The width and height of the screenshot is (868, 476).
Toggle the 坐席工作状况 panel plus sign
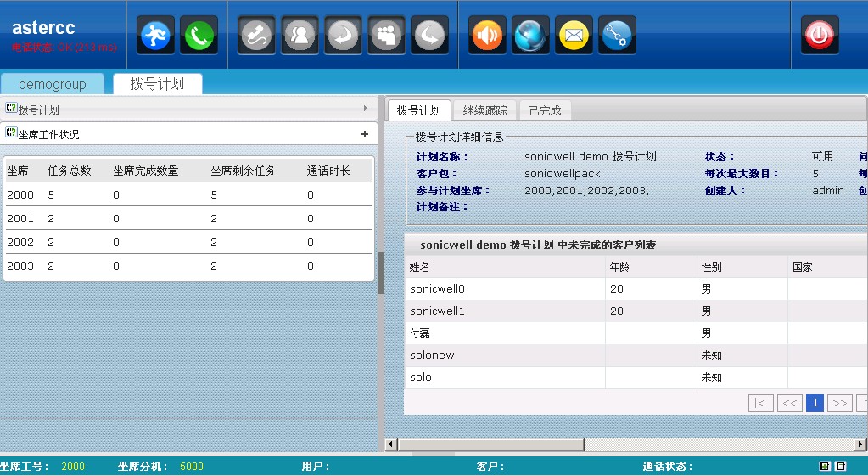point(365,134)
